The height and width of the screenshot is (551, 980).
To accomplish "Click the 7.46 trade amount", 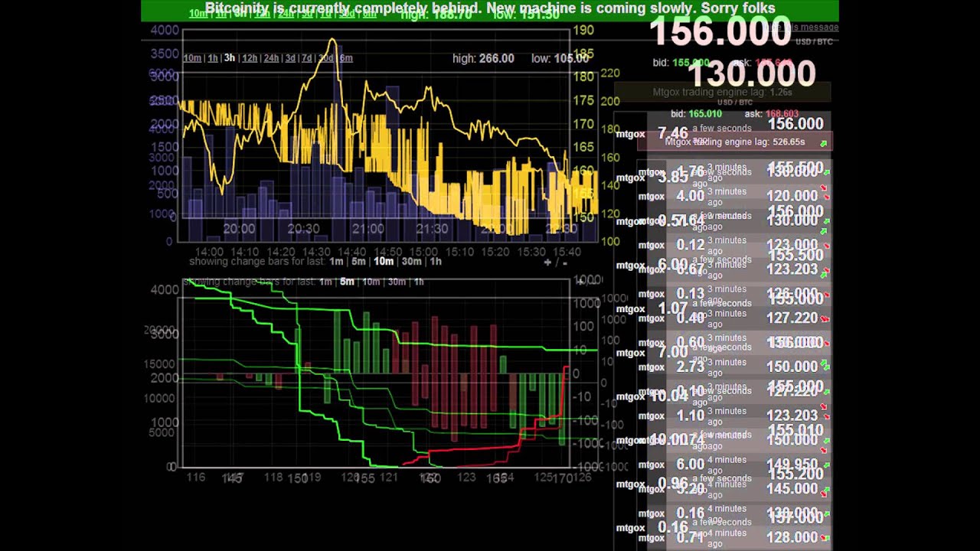I will [673, 134].
